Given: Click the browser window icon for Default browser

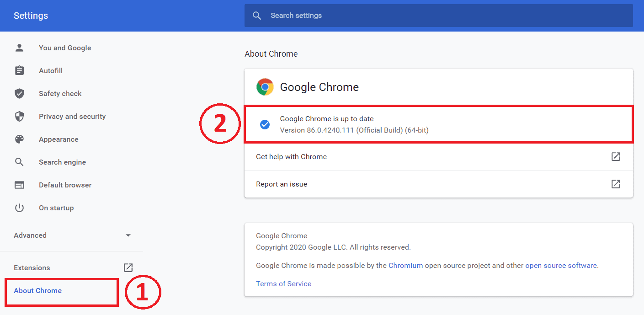Looking at the screenshot, I should pyautogui.click(x=19, y=185).
